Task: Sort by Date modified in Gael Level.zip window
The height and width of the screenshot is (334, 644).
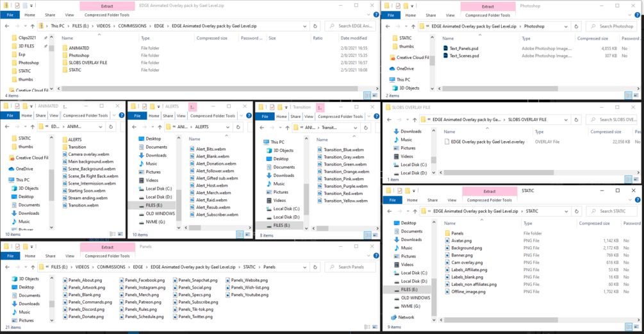Action: tap(354, 38)
